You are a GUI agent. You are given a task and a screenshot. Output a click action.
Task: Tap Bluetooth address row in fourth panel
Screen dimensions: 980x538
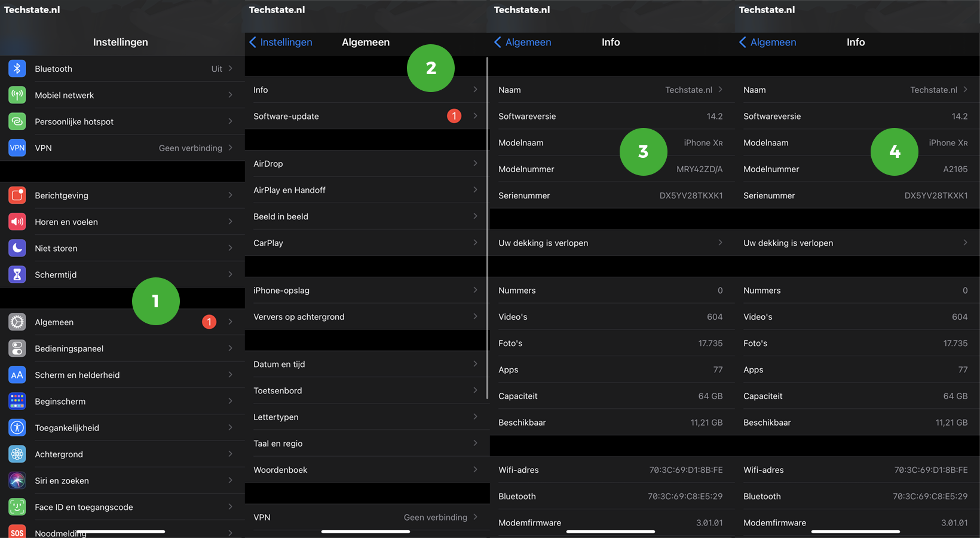click(x=857, y=496)
